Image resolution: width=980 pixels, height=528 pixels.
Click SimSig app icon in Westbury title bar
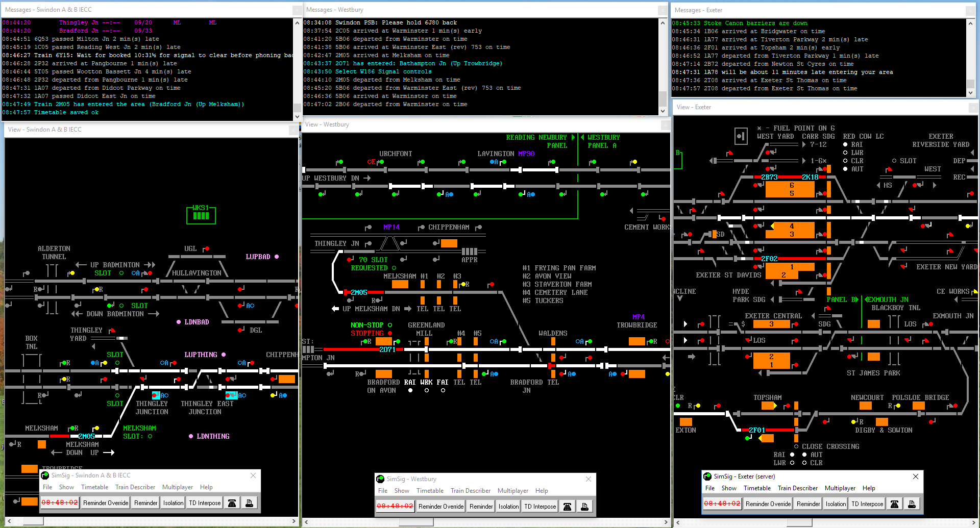[x=380, y=479]
